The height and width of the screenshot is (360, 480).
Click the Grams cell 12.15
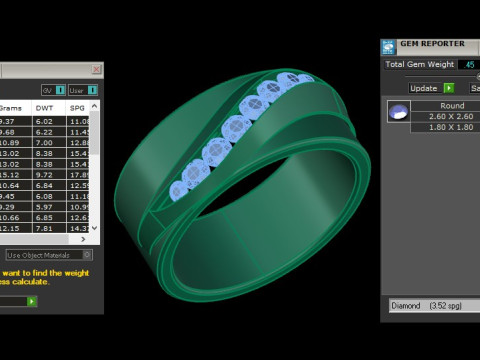pyautogui.click(x=15, y=228)
